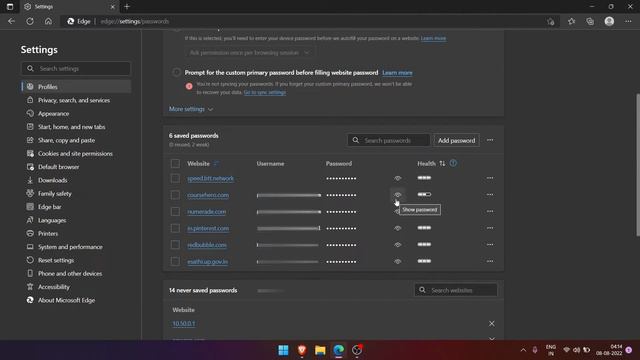Sort passwords by Website column

coord(216,163)
